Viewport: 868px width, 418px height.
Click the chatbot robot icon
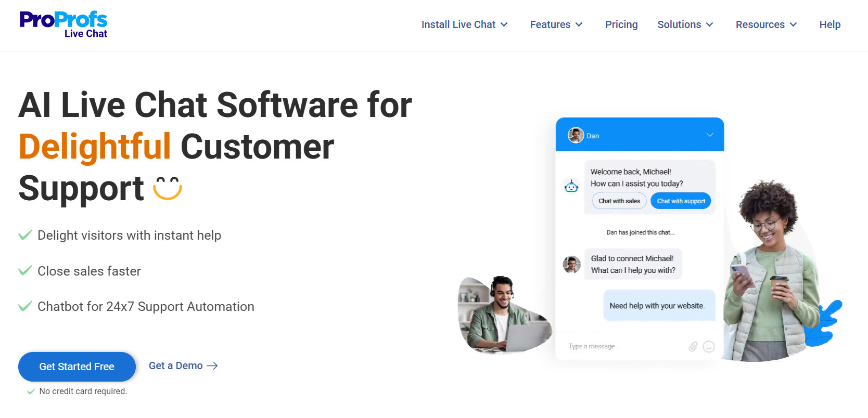(x=571, y=186)
